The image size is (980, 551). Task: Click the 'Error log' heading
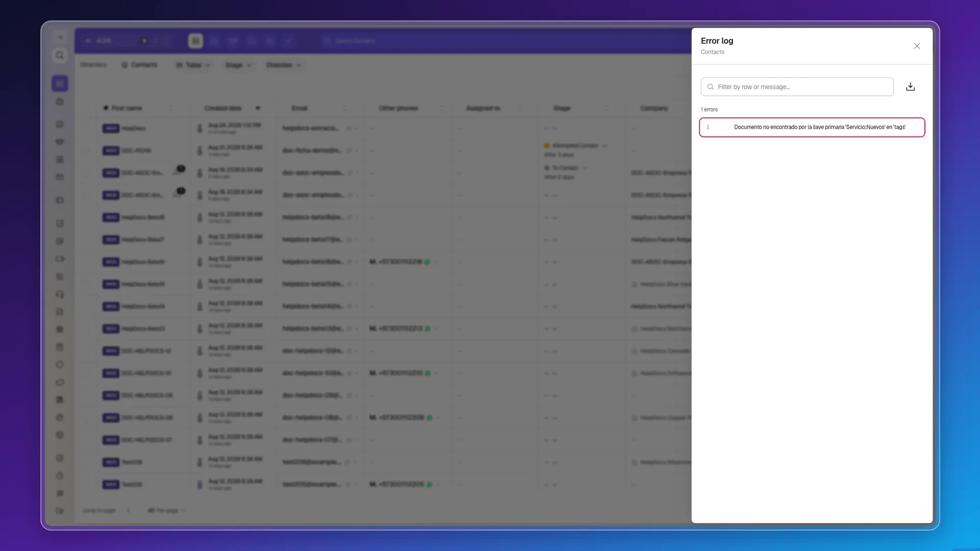click(717, 41)
